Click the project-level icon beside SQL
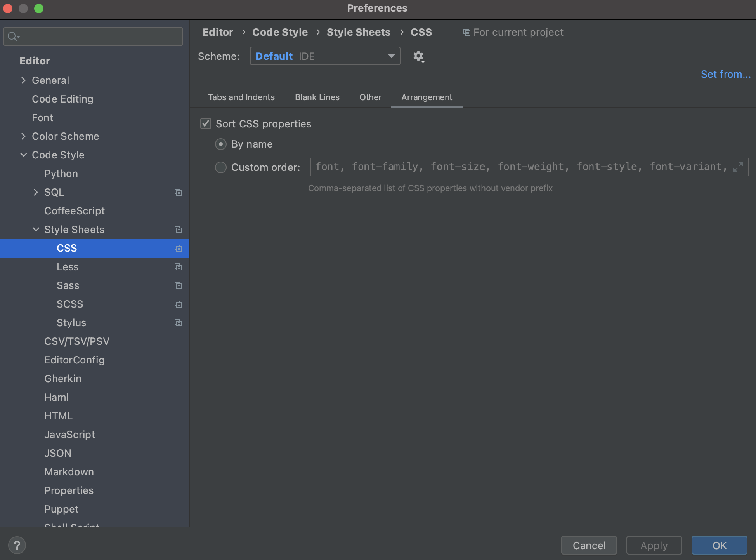Viewport: 756px width, 560px height. pyautogui.click(x=178, y=192)
